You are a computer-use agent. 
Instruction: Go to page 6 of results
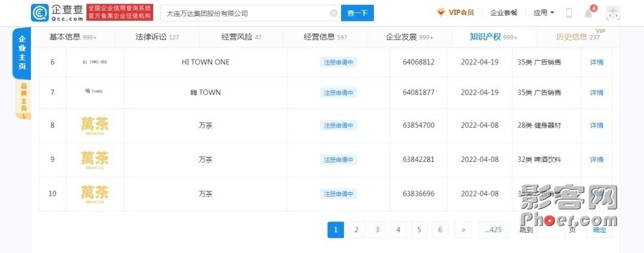(x=440, y=230)
